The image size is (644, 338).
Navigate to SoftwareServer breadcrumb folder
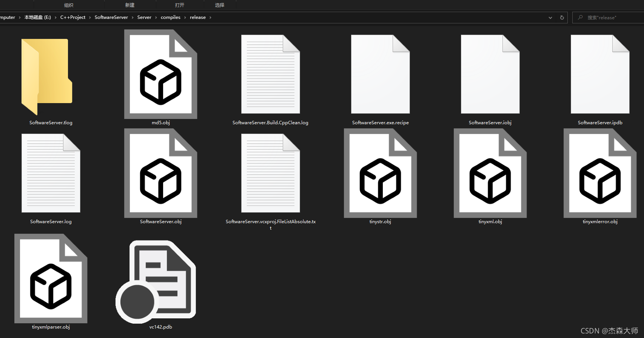coord(111,17)
